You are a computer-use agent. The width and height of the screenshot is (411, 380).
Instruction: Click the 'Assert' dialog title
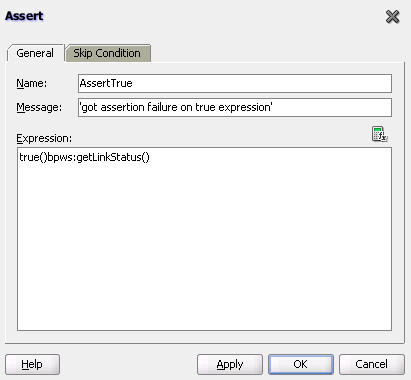click(x=24, y=16)
